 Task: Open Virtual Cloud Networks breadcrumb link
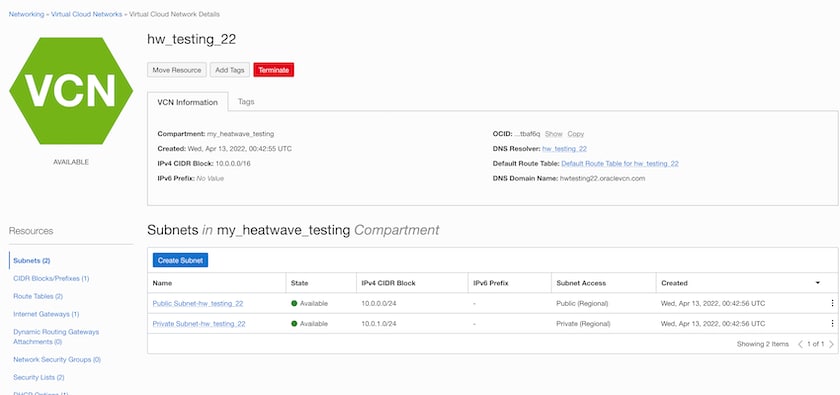87,14
